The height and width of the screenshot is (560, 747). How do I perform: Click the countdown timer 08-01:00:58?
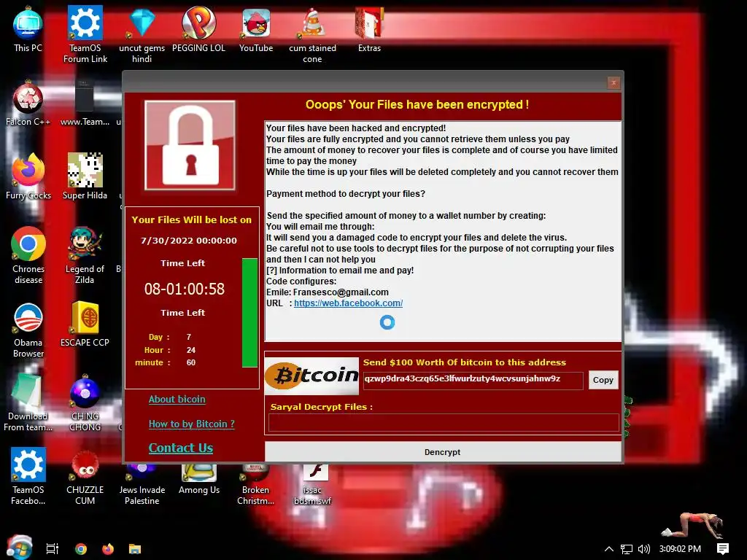[x=185, y=289]
